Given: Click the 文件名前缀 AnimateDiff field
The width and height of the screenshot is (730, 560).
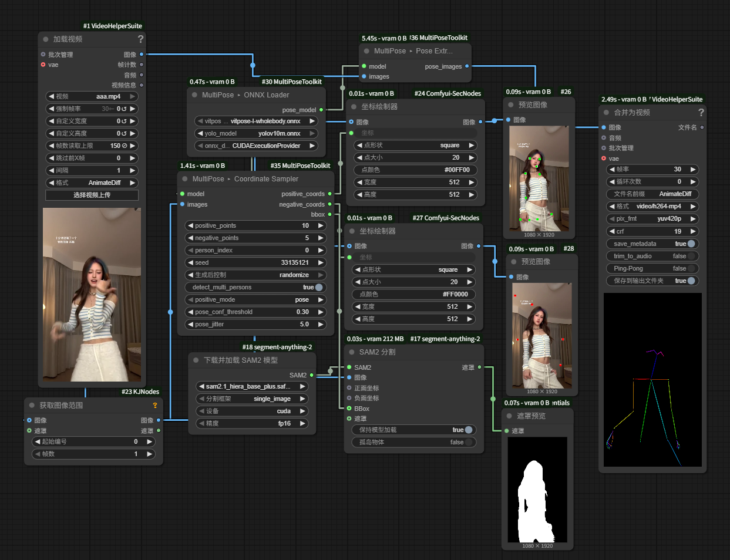Looking at the screenshot, I should 652,194.
